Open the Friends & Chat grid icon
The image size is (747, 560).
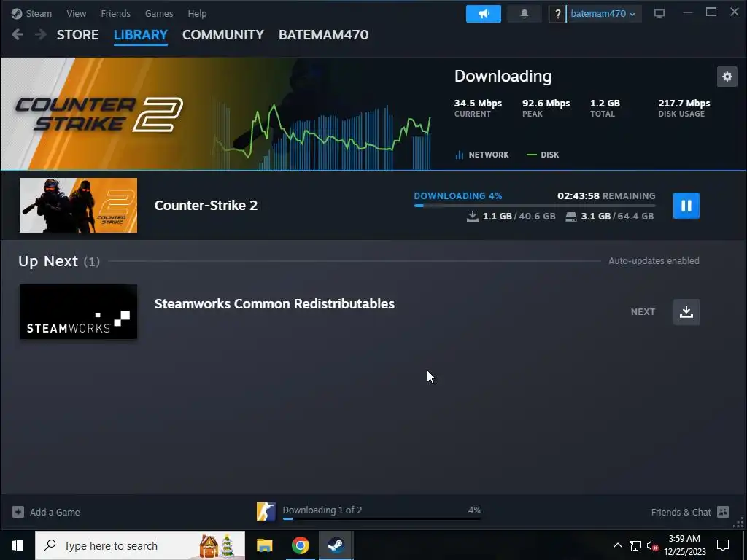click(723, 512)
